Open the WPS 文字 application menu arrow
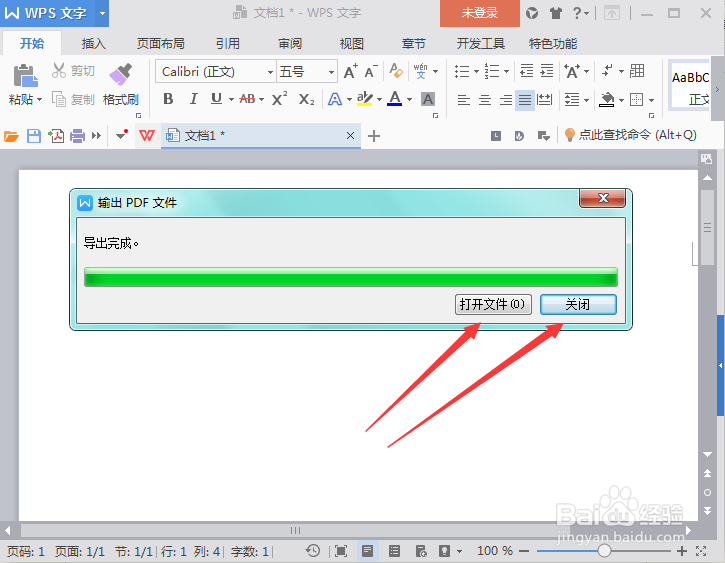The height and width of the screenshot is (563, 725). pyautogui.click(x=102, y=13)
